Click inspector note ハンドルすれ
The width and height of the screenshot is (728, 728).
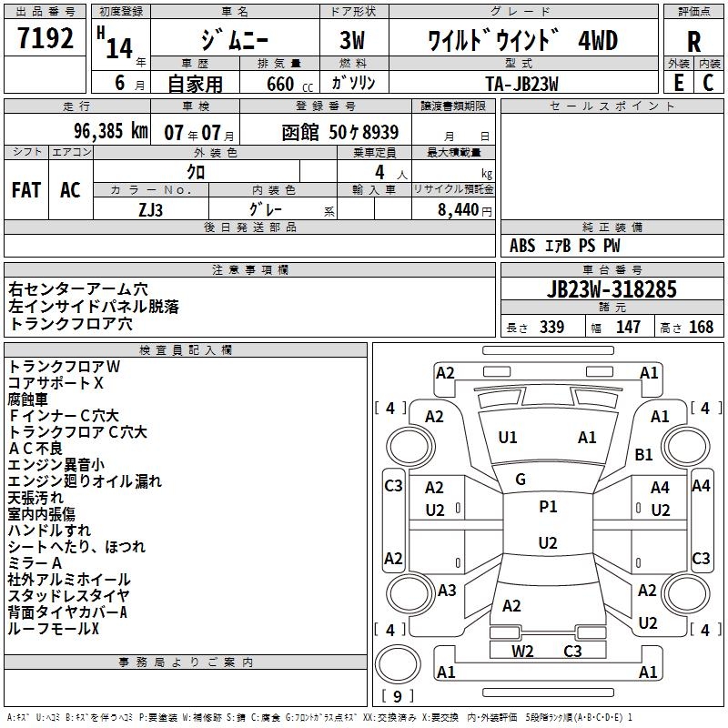point(49,531)
